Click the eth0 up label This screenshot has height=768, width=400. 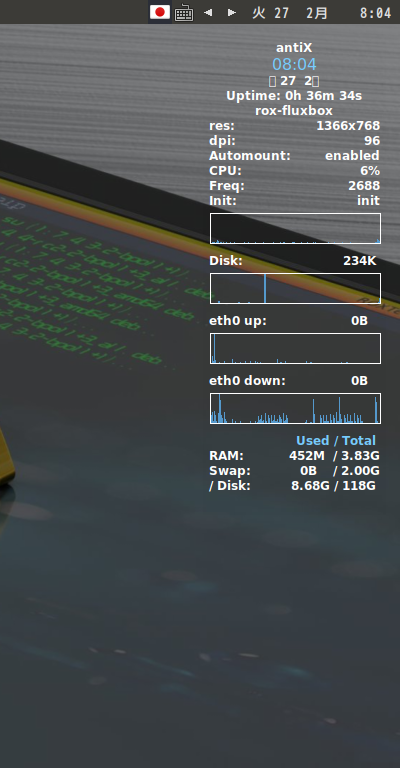coord(238,321)
